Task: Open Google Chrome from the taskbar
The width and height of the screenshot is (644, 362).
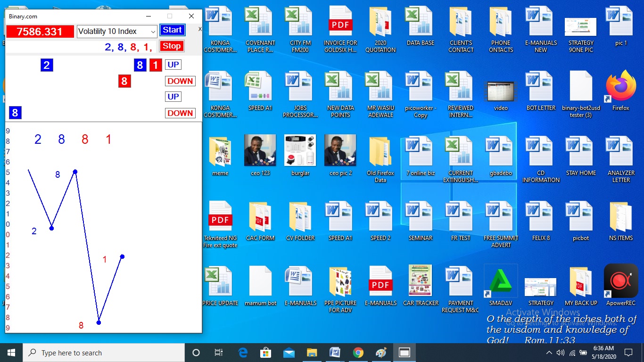Action: pyautogui.click(x=358, y=353)
